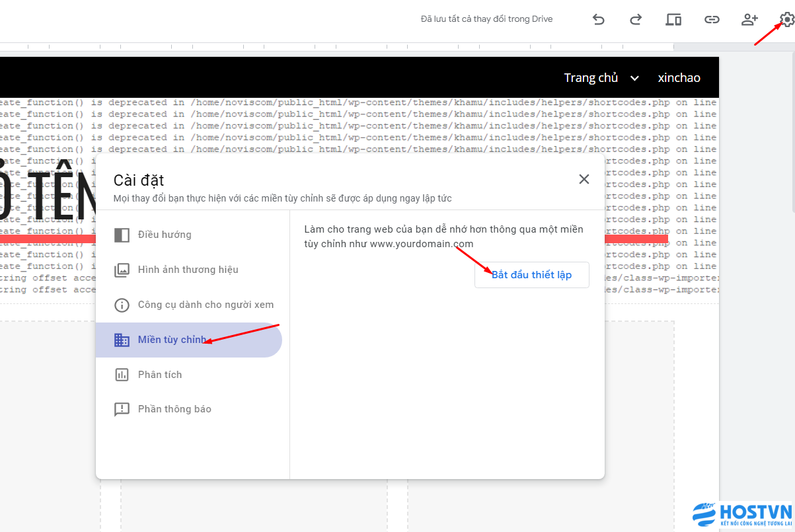The width and height of the screenshot is (795, 532).
Task: Open the settings gear icon
Action: 786,19
